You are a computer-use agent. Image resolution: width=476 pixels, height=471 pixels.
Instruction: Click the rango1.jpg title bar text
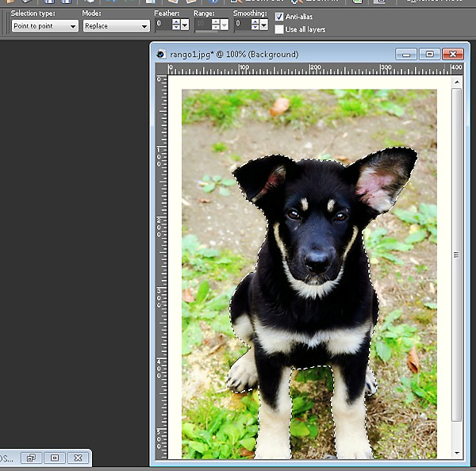click(x=234, y=55)
